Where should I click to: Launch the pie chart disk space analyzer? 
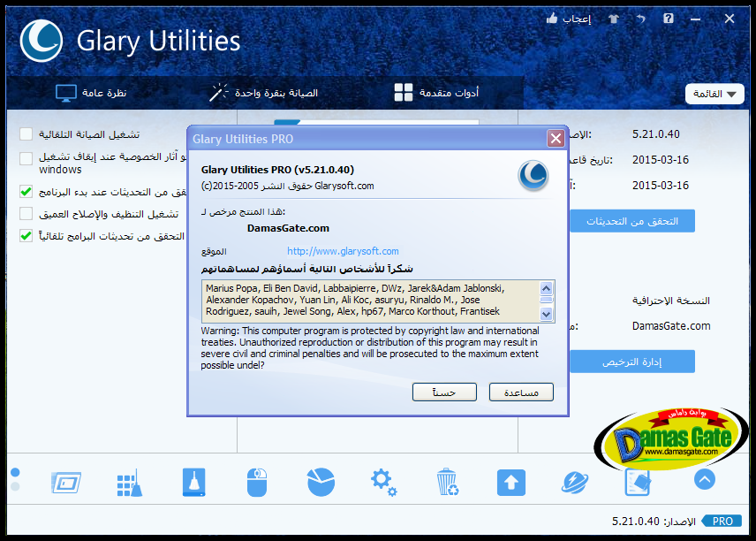[321, 482]
